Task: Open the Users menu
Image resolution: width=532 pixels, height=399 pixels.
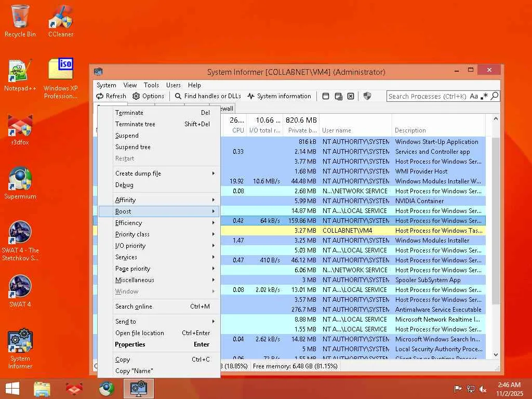Action: point(174,85)
